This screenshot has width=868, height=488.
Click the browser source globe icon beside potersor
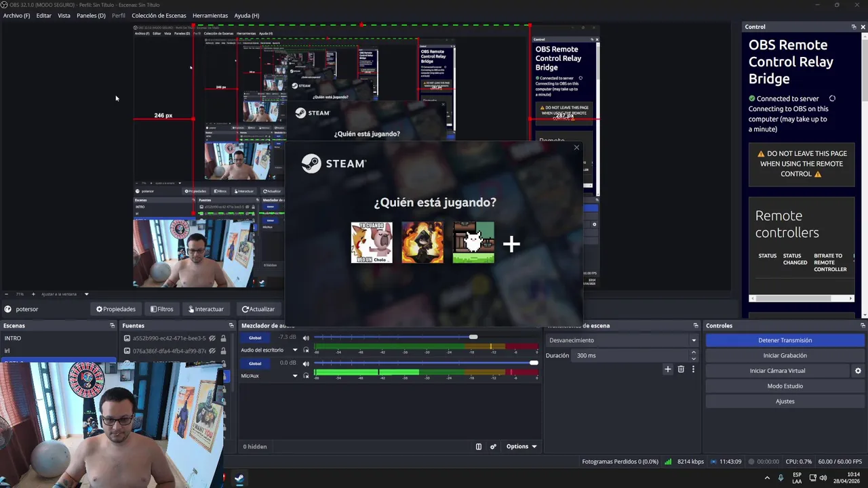7,309
